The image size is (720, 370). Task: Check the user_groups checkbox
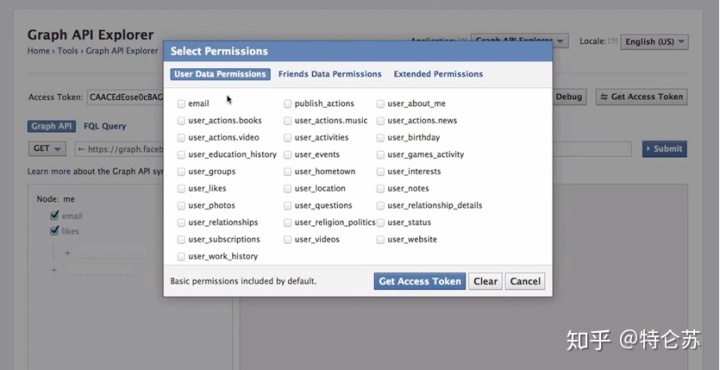pos(181,172)
